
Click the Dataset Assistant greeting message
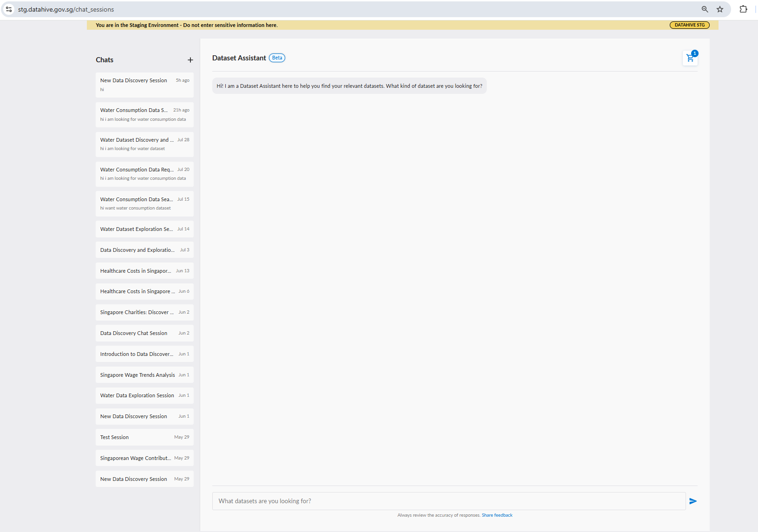point(349,86)
